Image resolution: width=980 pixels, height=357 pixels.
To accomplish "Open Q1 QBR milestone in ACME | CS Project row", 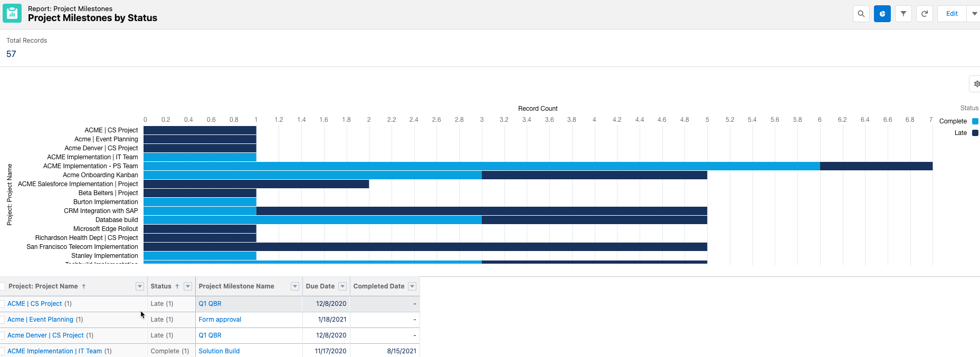I will click(x=210, y=304).
